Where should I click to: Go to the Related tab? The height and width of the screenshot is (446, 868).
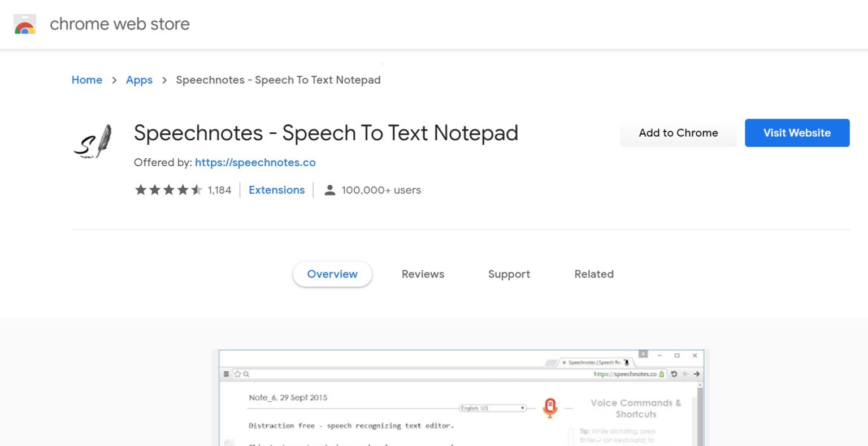coord(594,274)
